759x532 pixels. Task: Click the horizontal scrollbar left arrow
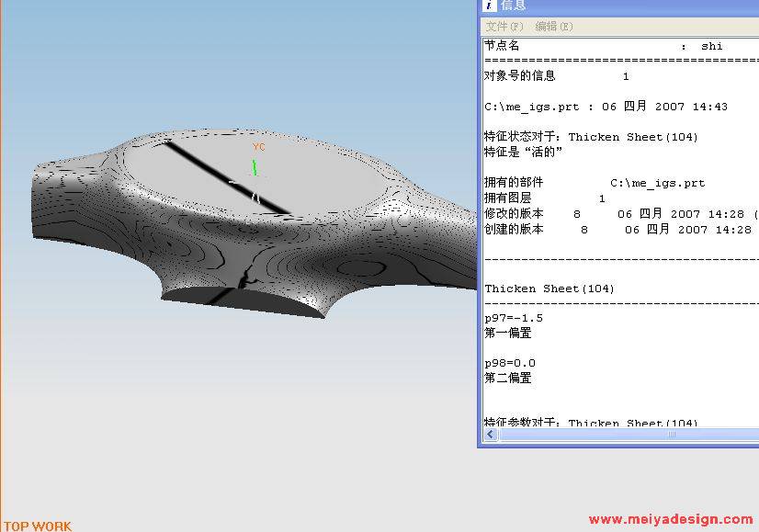491,435
